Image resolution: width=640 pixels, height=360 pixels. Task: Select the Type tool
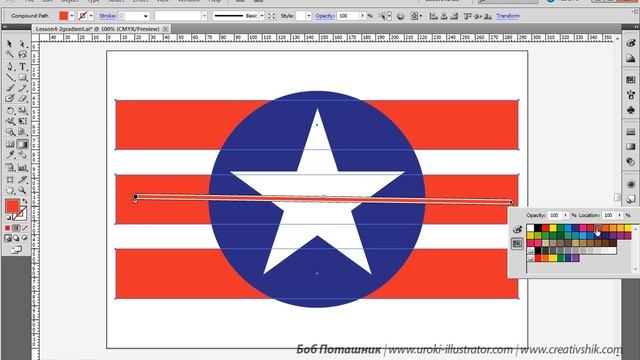tap(22, 66)
